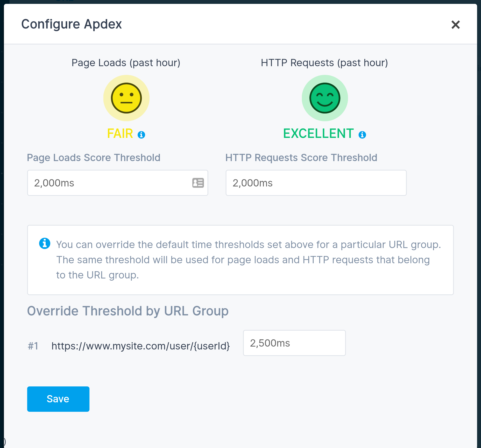Close the Configure Apdex dialog
Image resolution: width=481 pixels, height=448 pixels.
pyautogui.click(x=455, y=24)
